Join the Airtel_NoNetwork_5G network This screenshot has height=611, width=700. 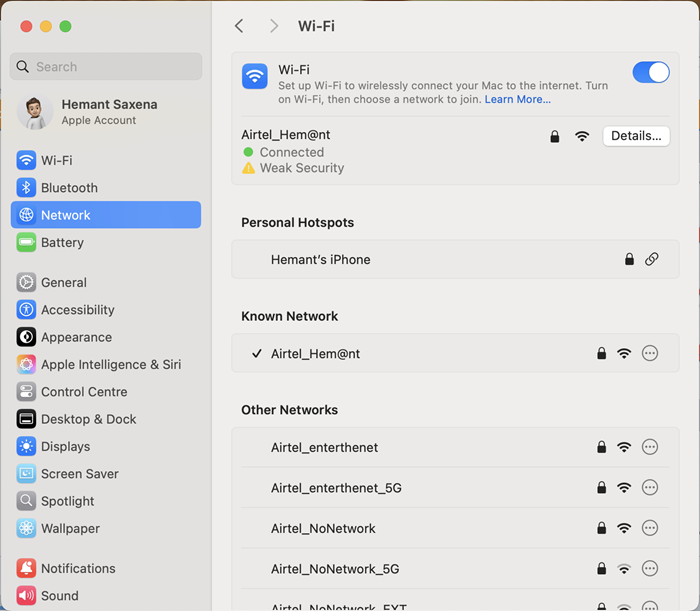click(x=455, y=569)
